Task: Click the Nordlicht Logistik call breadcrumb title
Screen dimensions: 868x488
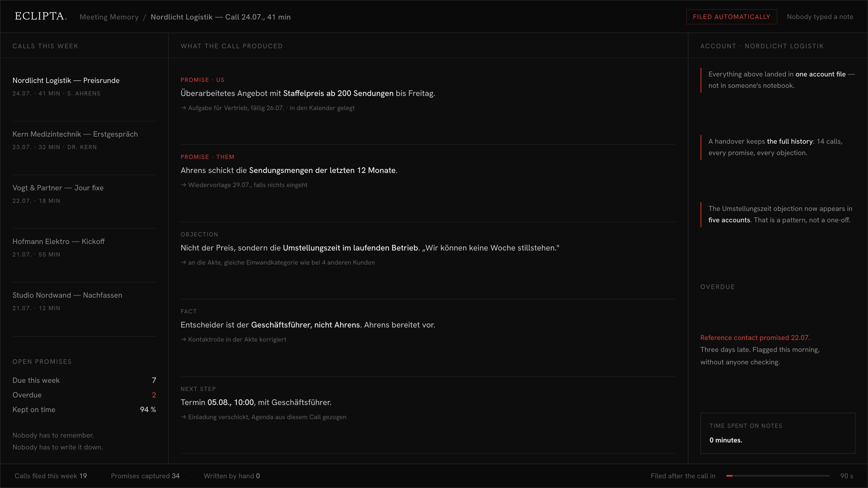Action: tap(220, 17)
